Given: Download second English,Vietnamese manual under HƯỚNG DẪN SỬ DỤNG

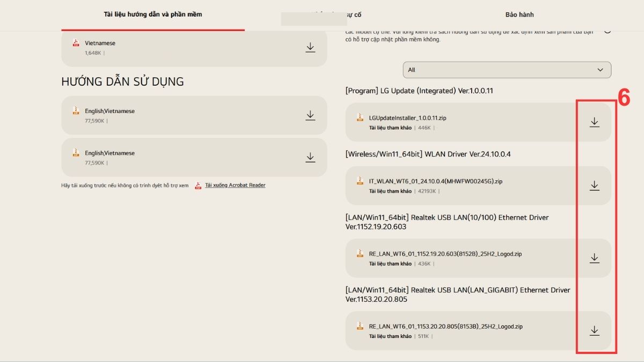Looking at the screenshot, I should point(310,157).
